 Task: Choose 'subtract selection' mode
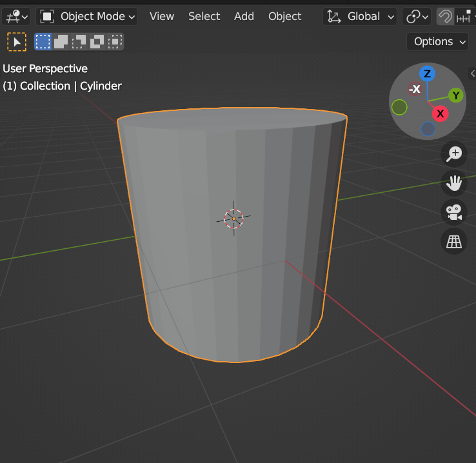[x=79, y=41]
